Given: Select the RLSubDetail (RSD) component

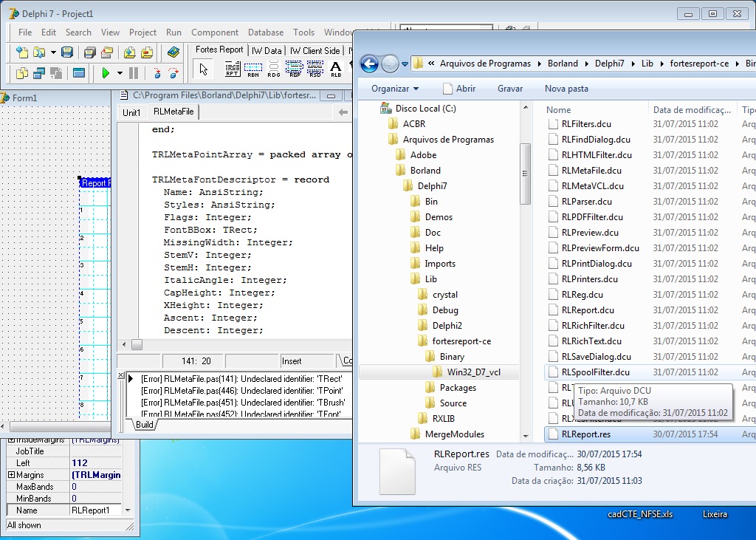Looking at the screenshot, I should pyautogui.click(x=315, y=69).
